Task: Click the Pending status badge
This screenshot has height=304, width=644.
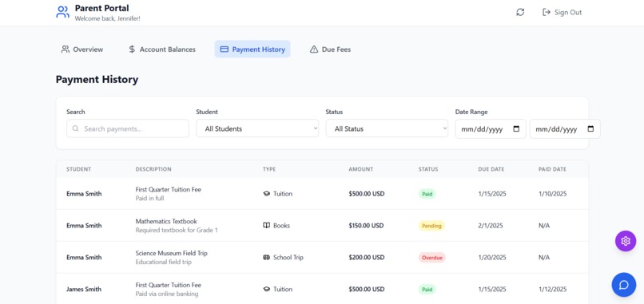Action: click(x=431, y=226)
